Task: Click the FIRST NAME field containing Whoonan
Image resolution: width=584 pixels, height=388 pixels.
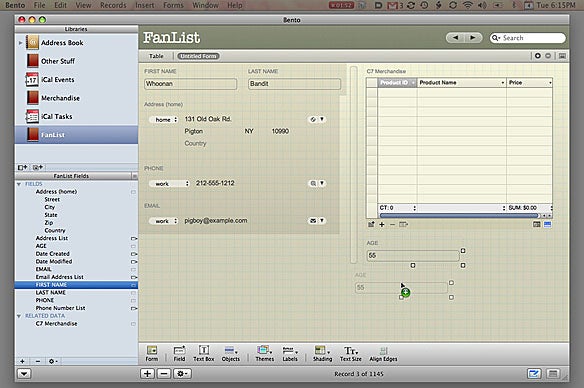Action: point(190,84)
